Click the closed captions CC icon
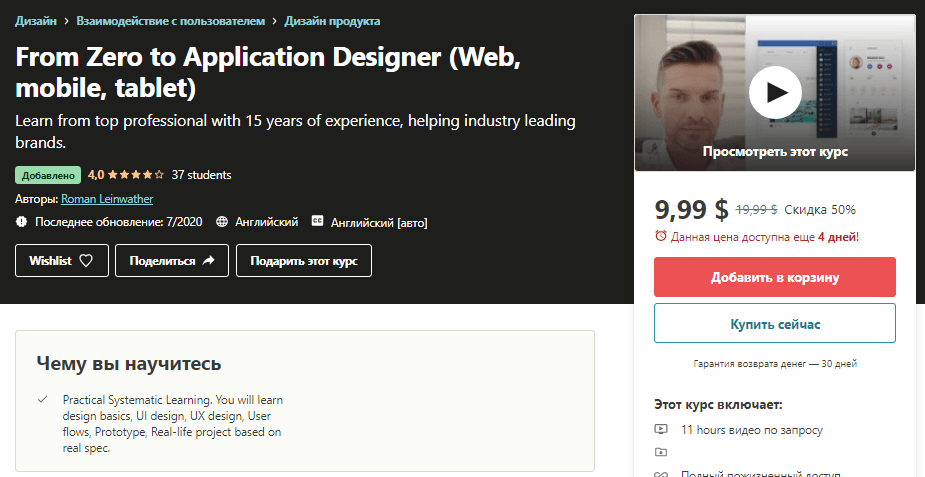 click(317, 221)
